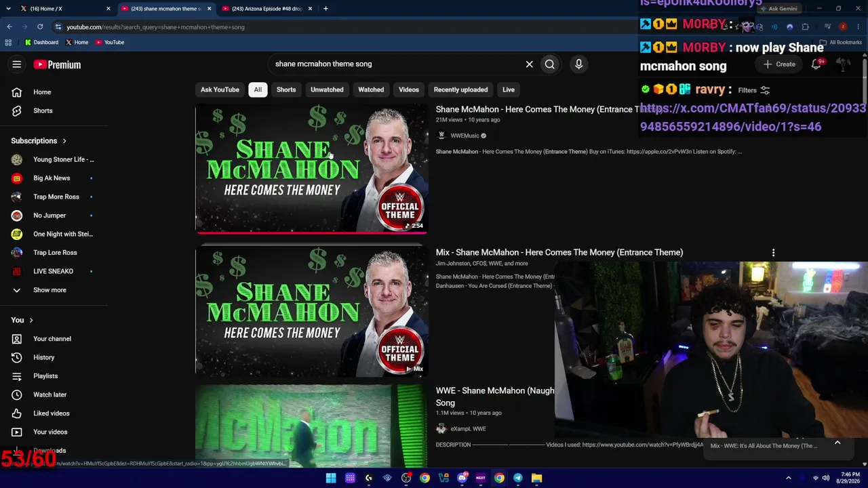
Task: Run search with the magnifier button
Action: pos(550,64)
